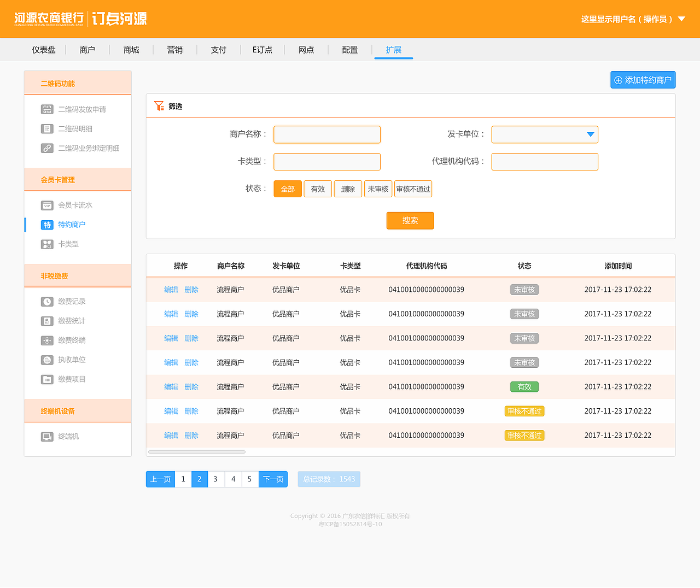Open the 仪表盘 tab
Image resolution: width=700 pixels, height=588 pixels.
click(44, 50)
